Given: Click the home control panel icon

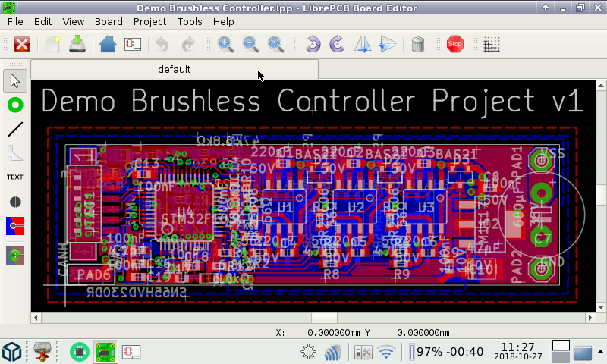Looking at the screenshot, I should pyautogui.click(x=108, y=44).
